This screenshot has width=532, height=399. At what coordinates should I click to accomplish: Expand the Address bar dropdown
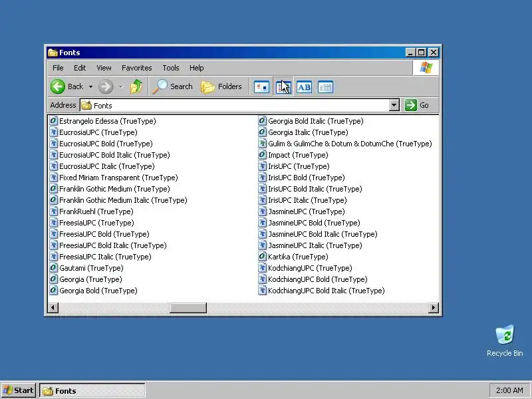coord(394,105)
